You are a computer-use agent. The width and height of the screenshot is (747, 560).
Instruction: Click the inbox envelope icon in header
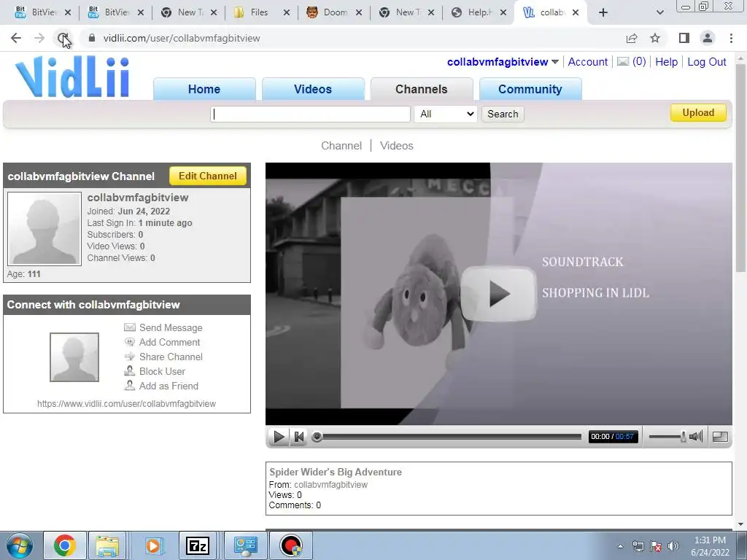[x=623, y=61]
